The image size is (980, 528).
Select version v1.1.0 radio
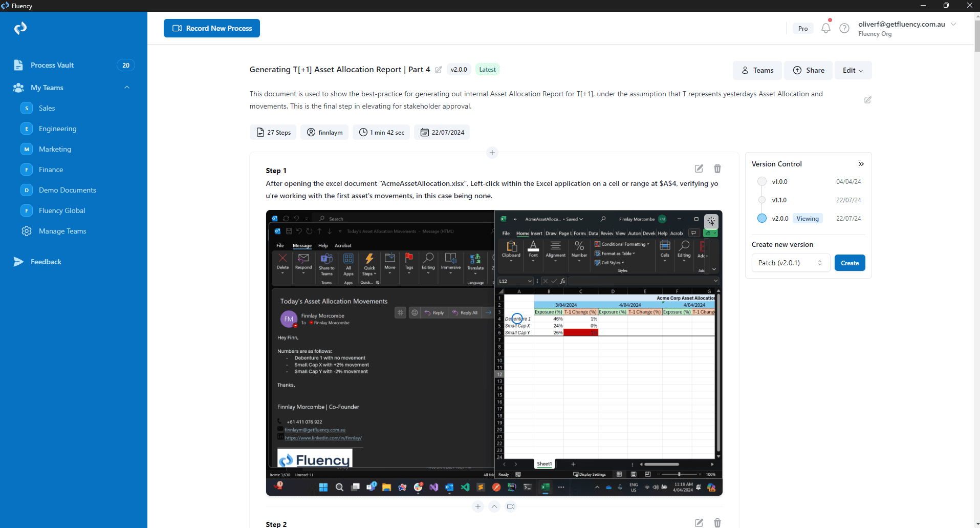762,200
